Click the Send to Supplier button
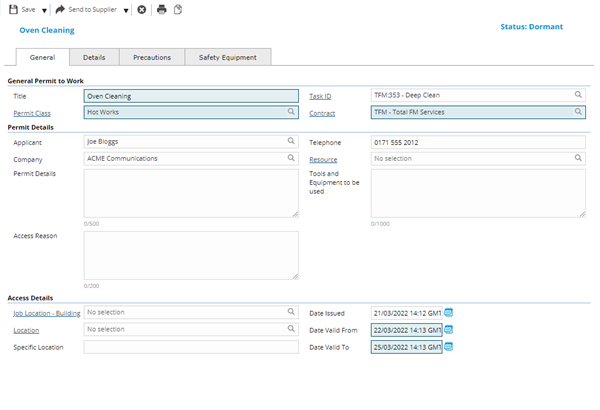Image resolution: width=600 pixels, height=410 pixels. tap(91, 9)
